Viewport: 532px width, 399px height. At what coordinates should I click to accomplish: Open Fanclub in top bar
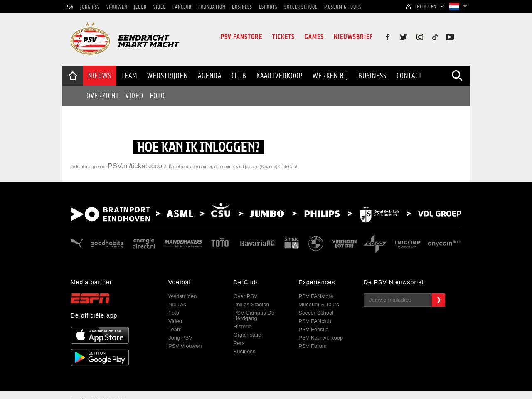coord(182,7)
